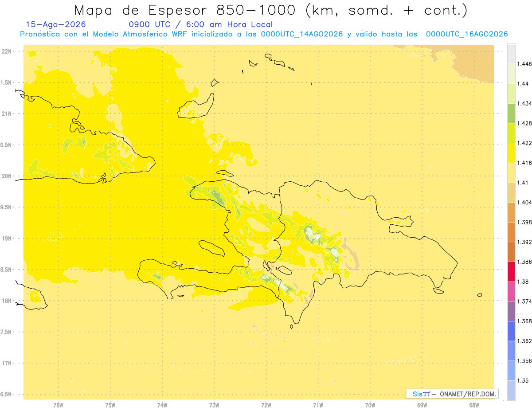The width and height of the screenshot is (532, 411).
Task: Click the colorbar value 1.368
Action: pos(524,321)
